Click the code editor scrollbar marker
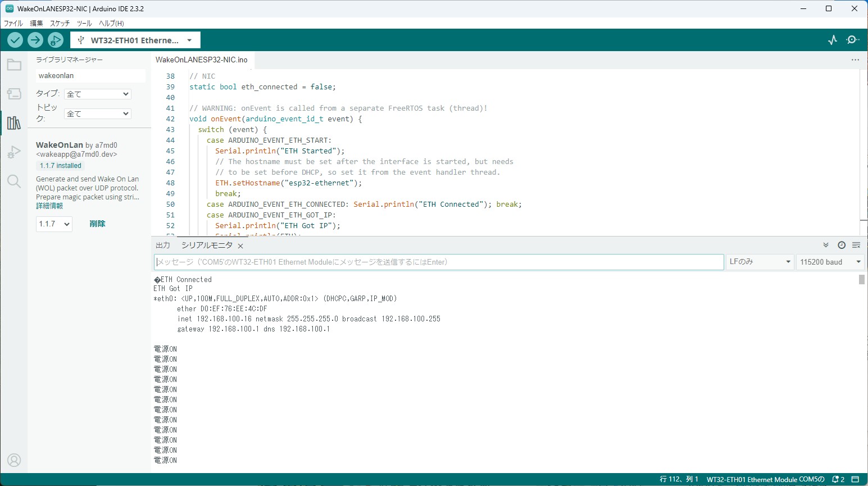The image size is (868, 486). [x=864, y=220]
